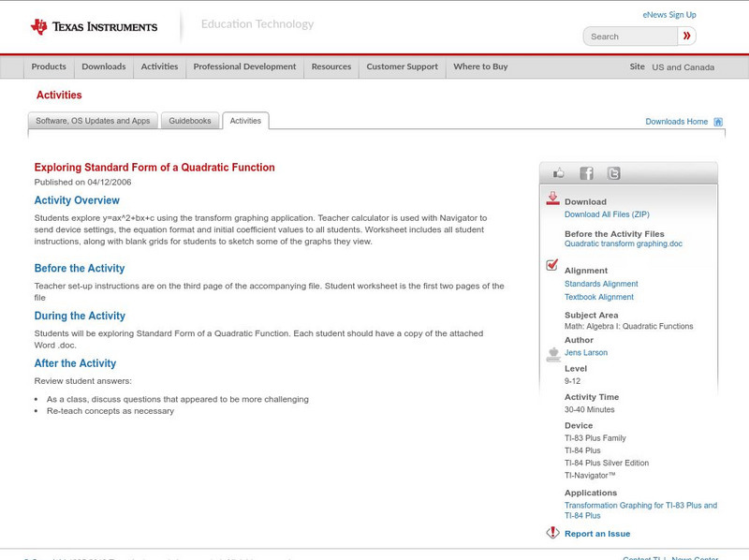The image size is (749, 560).
Task: Click the red download arrow icon
Action: (552, 199)
